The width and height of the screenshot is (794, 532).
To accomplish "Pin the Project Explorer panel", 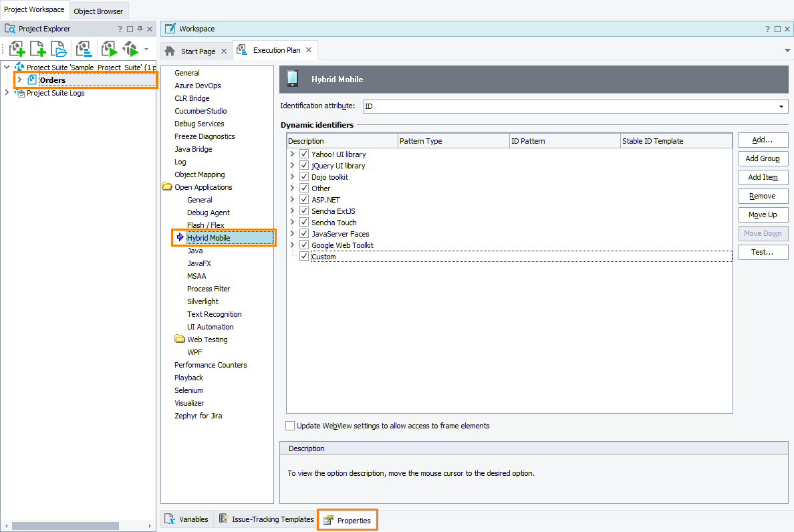I will pos(140,29).
